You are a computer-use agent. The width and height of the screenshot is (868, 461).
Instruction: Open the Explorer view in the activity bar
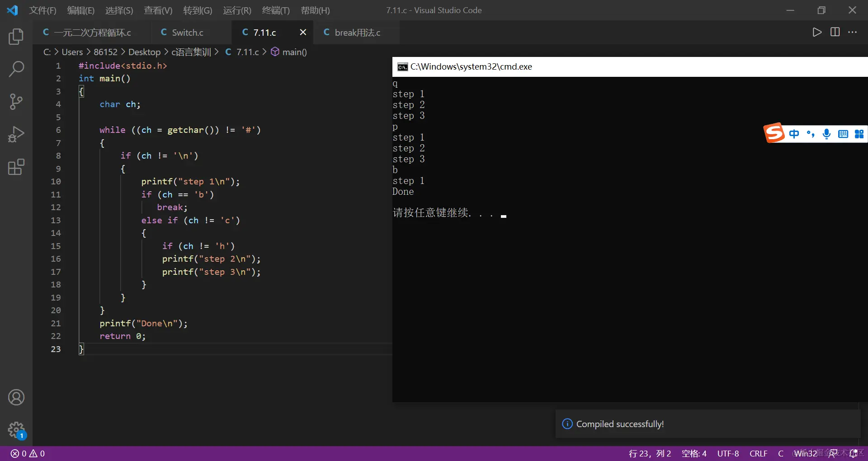[16, 37]
